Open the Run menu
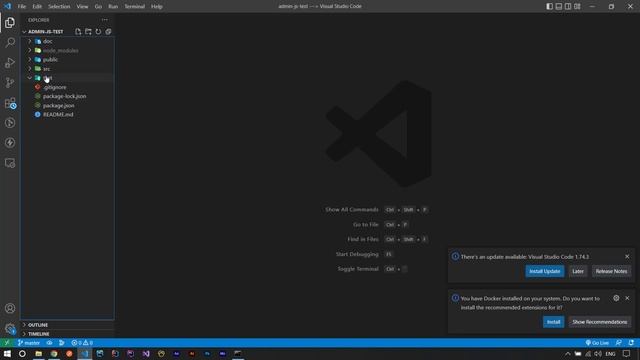 coord(113,6)
